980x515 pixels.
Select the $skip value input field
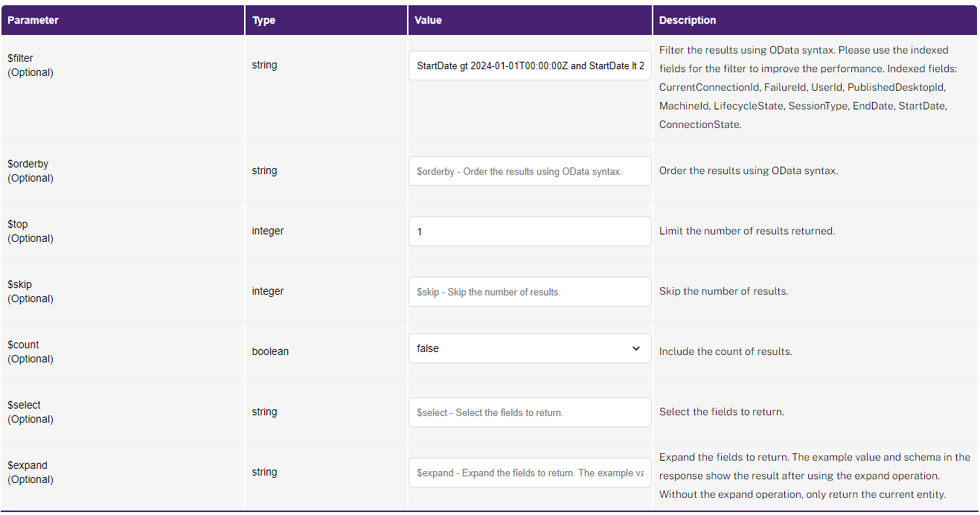pos(530,292)
